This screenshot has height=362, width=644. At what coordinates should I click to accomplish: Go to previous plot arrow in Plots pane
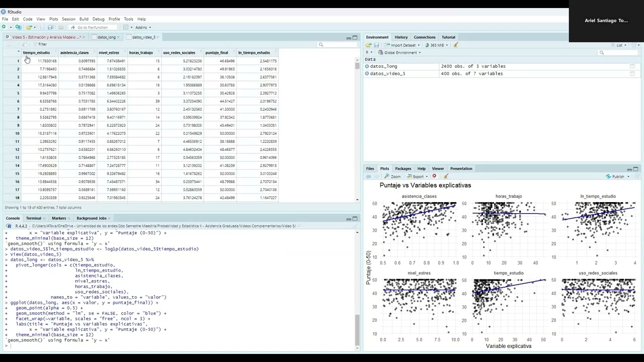click(x=368, y=176)
